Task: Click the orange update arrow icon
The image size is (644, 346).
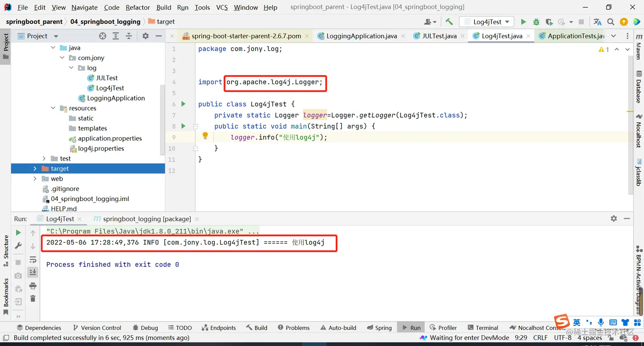Action: (624, 22)
